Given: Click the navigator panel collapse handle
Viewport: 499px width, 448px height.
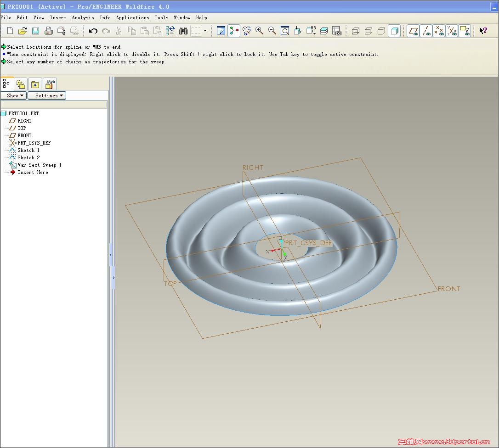Looking at the screenshot, I should (x=111, y=254).
